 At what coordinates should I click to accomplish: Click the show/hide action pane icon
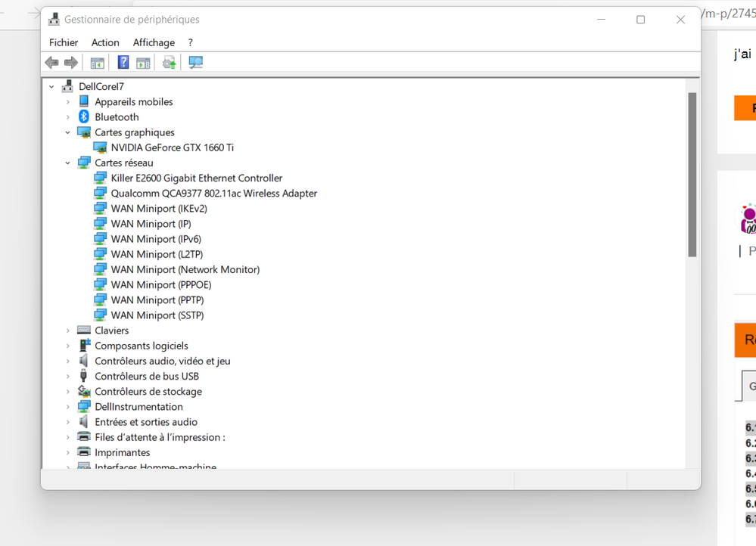pyautogui.click(x=143, y=63)
